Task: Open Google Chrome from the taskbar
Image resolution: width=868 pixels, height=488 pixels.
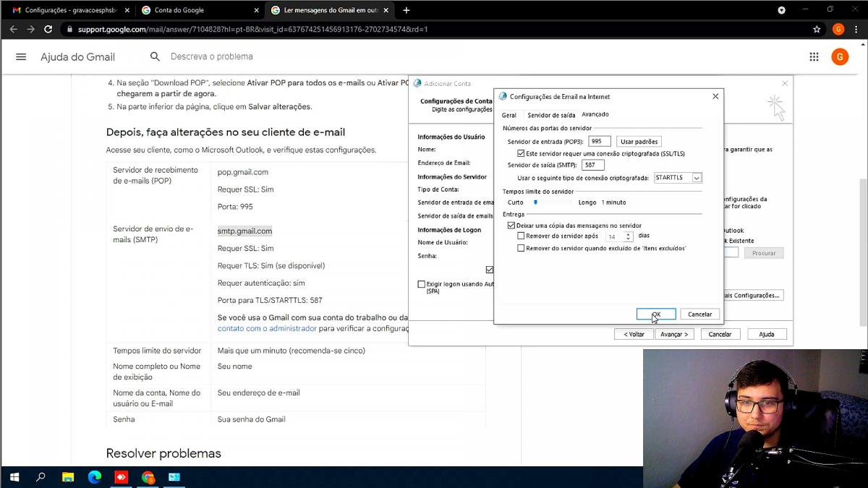Action: 148,477
